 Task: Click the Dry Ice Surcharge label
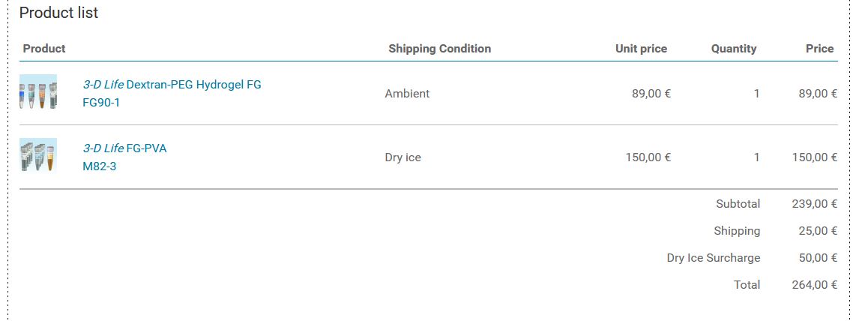click(x=713, y=258)
